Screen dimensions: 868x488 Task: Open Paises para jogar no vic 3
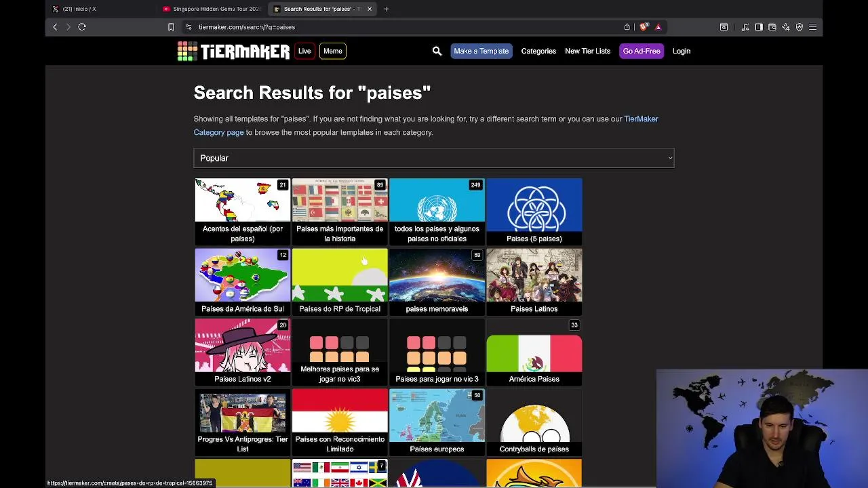pyautogui.click(x=437, y=352)
